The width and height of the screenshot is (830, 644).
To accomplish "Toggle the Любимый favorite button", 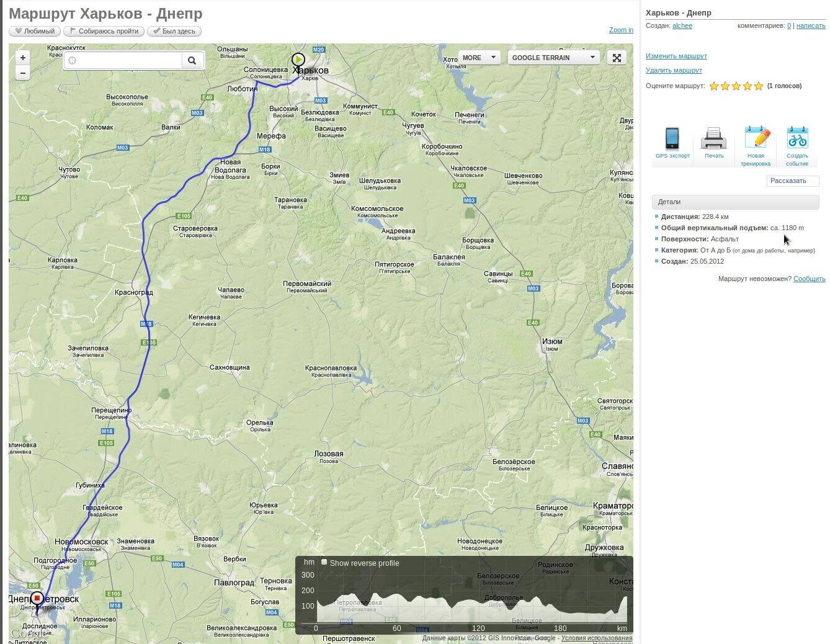I will 35,31.
